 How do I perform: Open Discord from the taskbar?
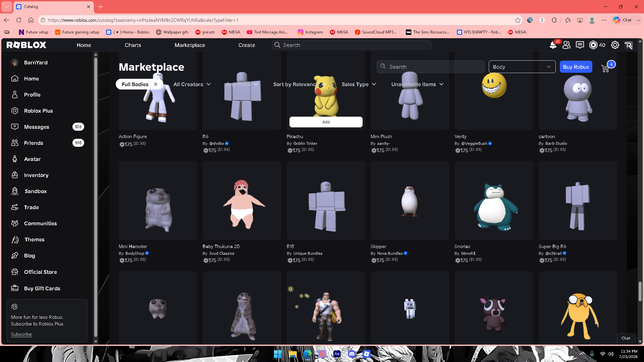point(352,354)
